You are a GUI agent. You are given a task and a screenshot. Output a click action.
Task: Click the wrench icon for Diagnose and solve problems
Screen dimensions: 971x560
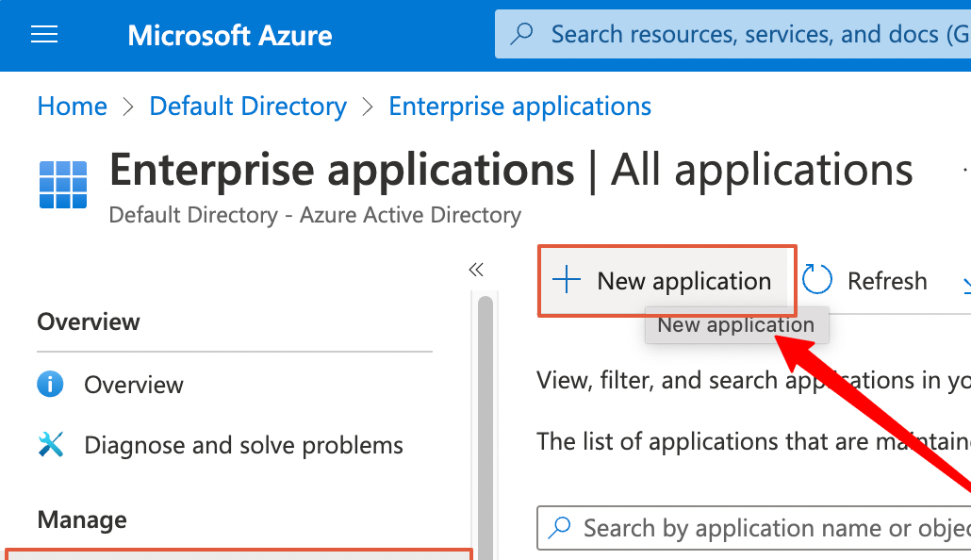point(51,445)
